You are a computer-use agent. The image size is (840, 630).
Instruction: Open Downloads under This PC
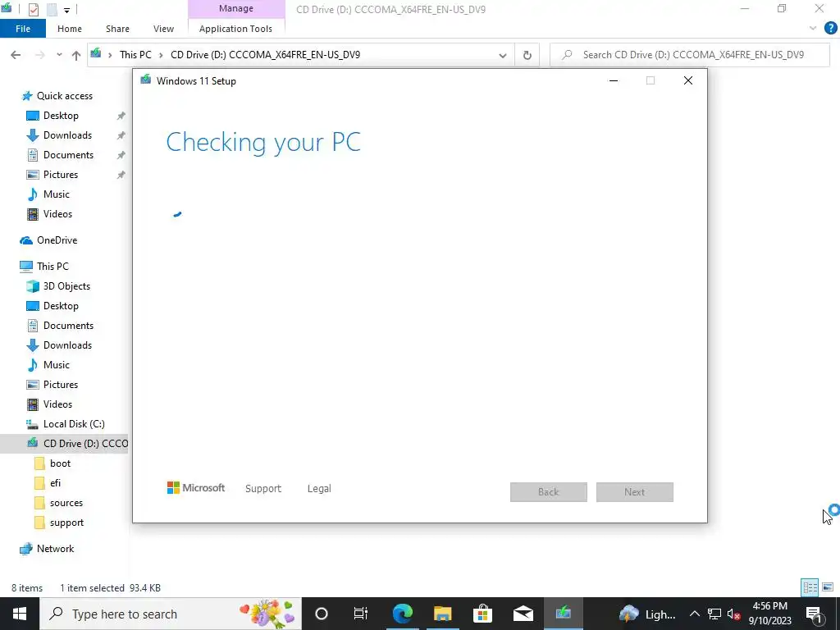coord(67,345)
